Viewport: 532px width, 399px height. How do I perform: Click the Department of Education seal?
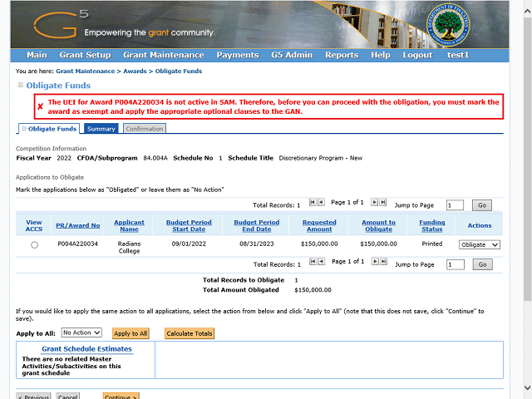(x=448, y=25)
